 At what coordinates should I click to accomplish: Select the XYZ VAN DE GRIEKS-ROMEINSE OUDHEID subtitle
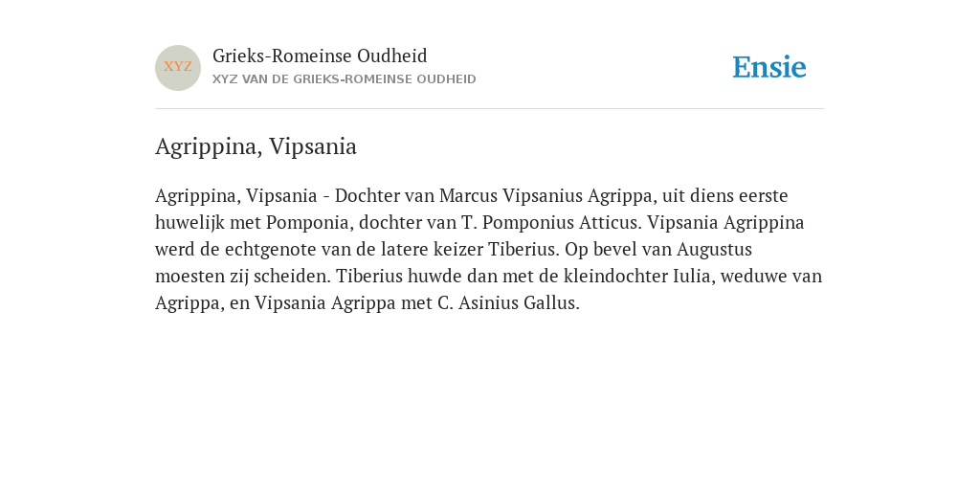click(x=345, y=79)
